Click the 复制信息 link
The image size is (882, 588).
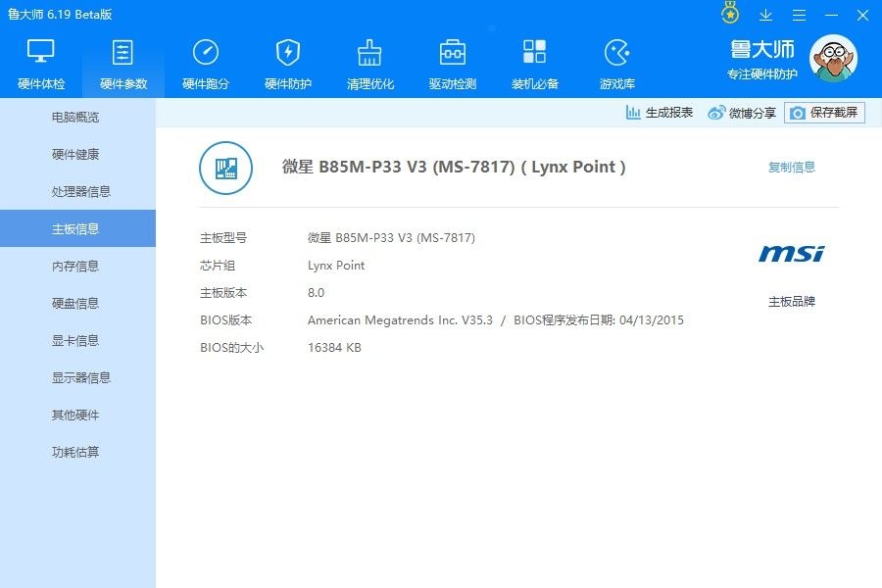pos(792,168)
